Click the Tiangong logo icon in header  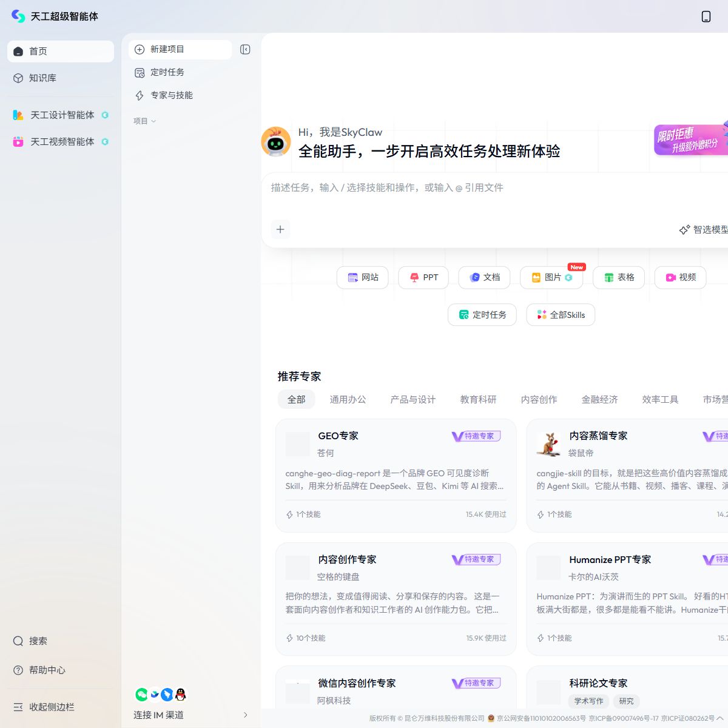(x=18, y=16)
